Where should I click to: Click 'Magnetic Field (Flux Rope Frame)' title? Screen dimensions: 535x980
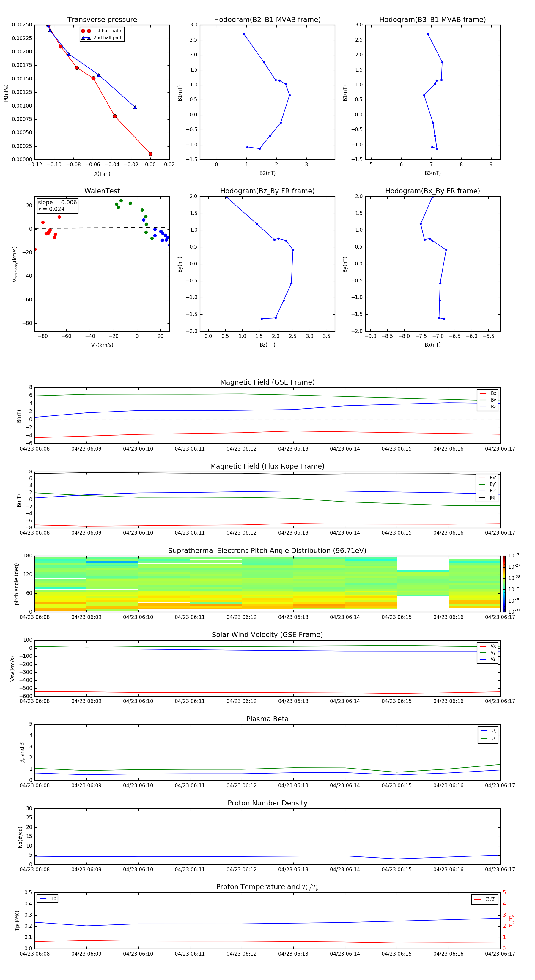click(267, 467)
